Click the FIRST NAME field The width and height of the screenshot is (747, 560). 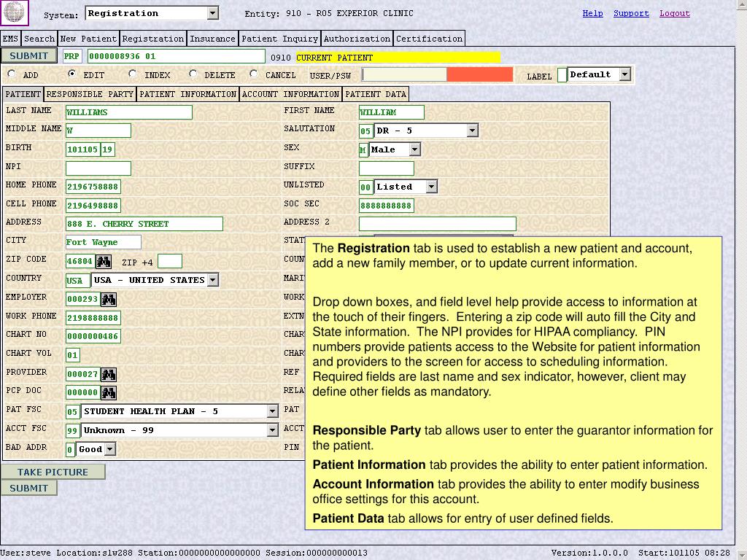(x=392, y=112)
